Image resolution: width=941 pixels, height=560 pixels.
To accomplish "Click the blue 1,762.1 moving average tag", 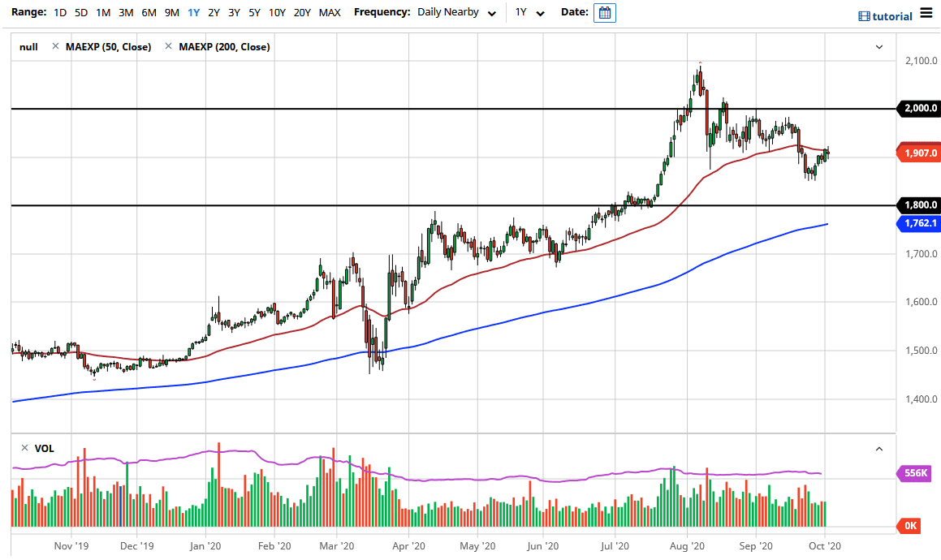I will coord(918,223).
